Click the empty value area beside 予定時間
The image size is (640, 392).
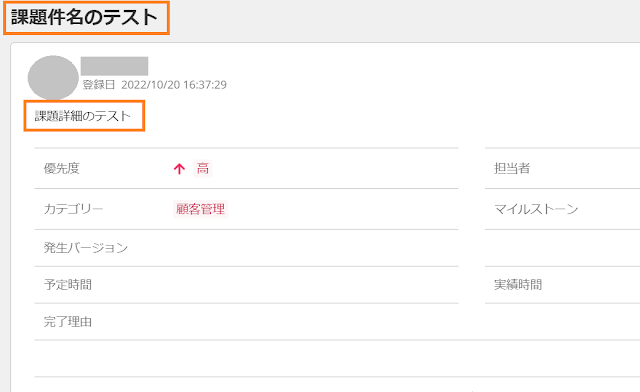coord(315,285)
